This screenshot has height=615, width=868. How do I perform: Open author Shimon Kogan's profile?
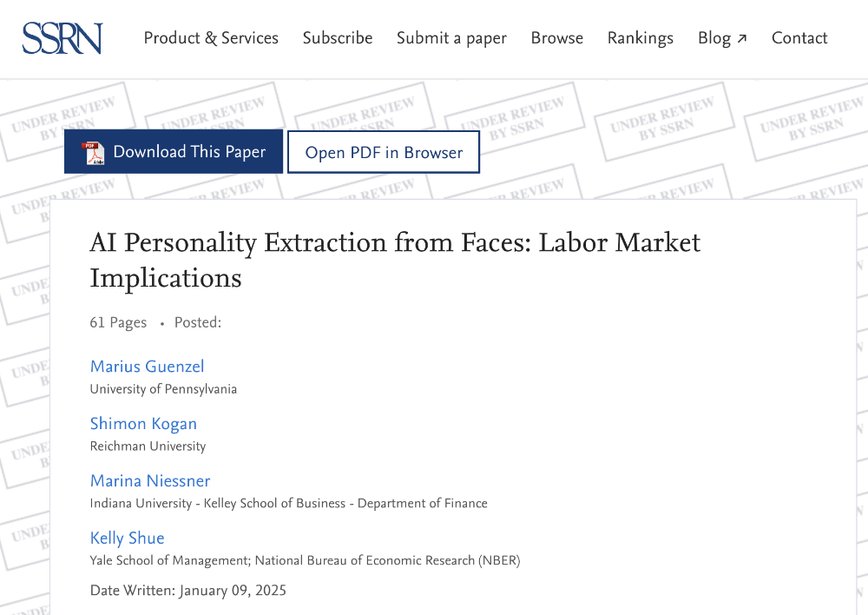tap(143, 423)
